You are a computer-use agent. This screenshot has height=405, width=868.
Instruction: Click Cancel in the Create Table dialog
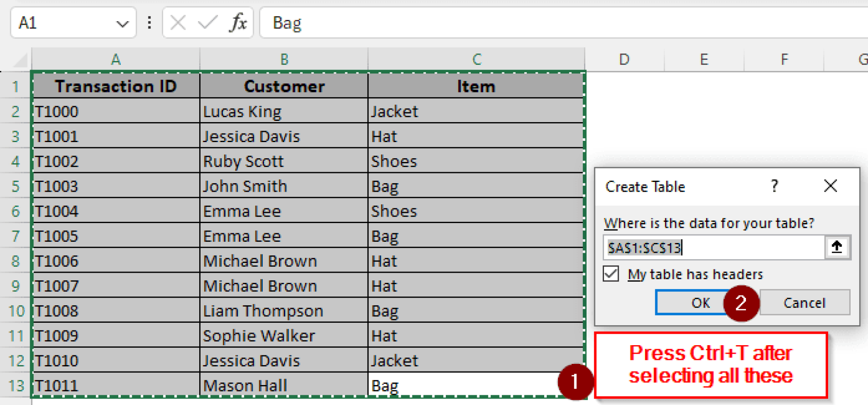click(x=804, y=302)
